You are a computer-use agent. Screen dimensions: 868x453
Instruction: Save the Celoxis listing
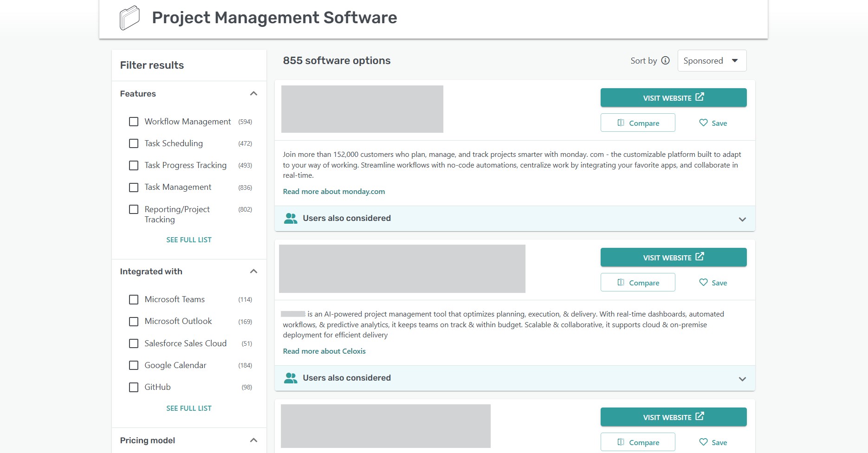pyautogui.click(x=713, y=283)
